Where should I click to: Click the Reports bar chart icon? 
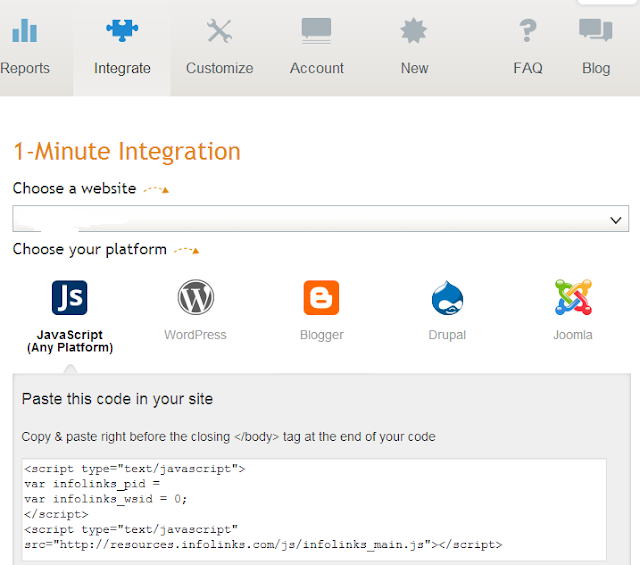(x=24, y=31)
